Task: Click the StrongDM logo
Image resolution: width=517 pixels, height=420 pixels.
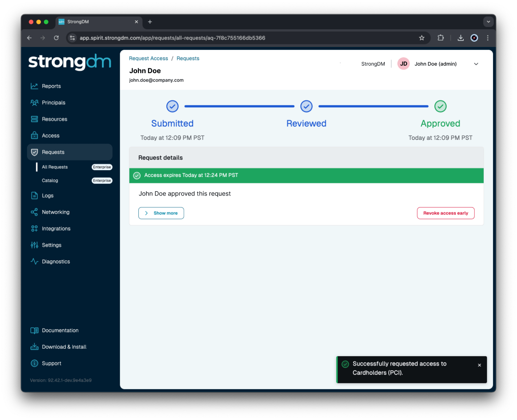Action: [x=69, y=62]
